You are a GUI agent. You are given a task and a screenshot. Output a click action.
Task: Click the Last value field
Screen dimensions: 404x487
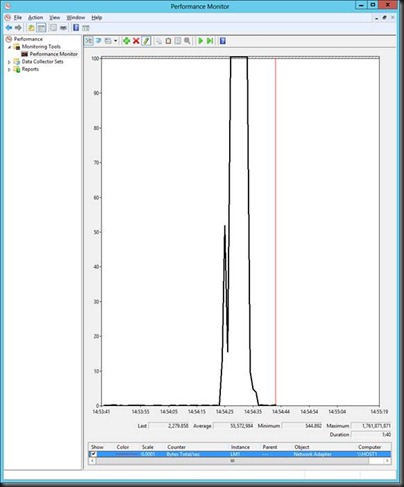169,426
